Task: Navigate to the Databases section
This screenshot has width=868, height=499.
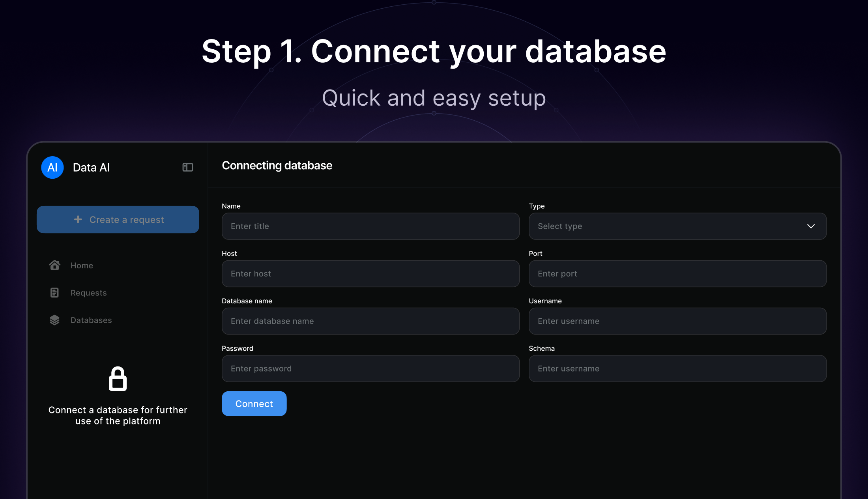Action: pos(91,320)
